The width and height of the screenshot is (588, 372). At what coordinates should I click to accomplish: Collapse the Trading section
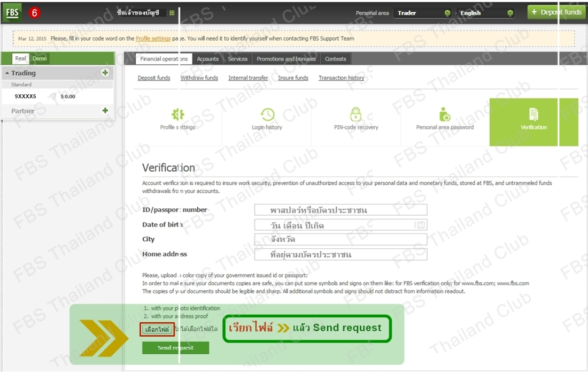click(7, 73)
